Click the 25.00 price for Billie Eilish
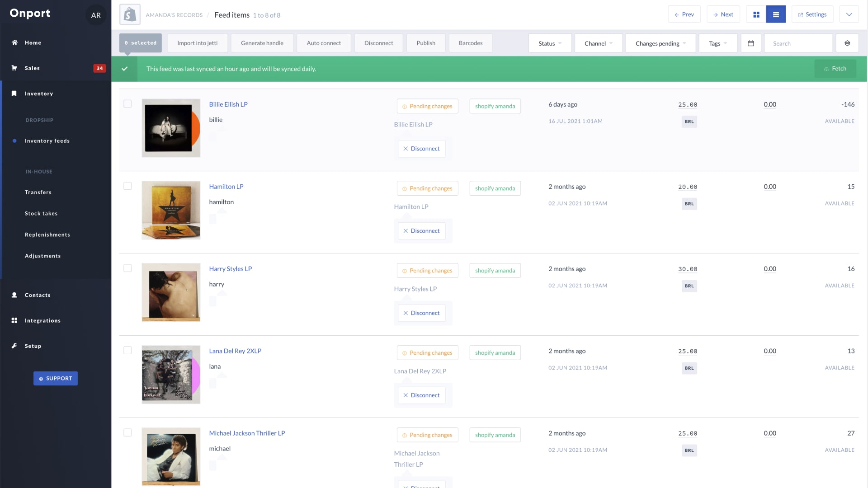868x488 pixels. (x=688, y=105)
